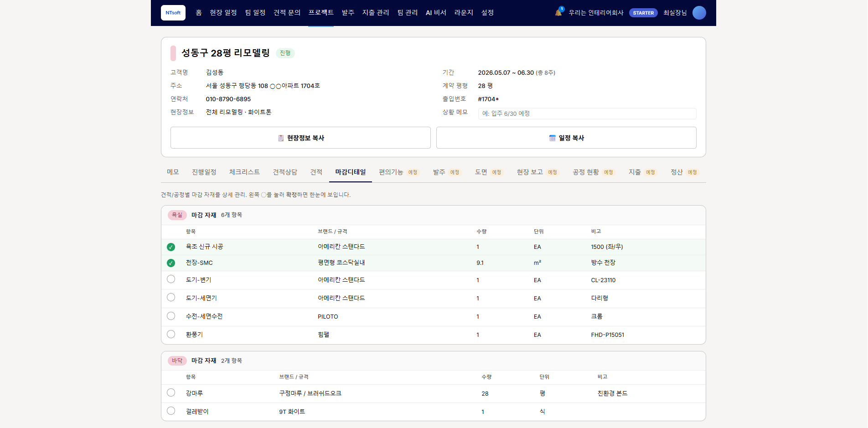Open 현장 일정 menu

(x=223, y=13)
